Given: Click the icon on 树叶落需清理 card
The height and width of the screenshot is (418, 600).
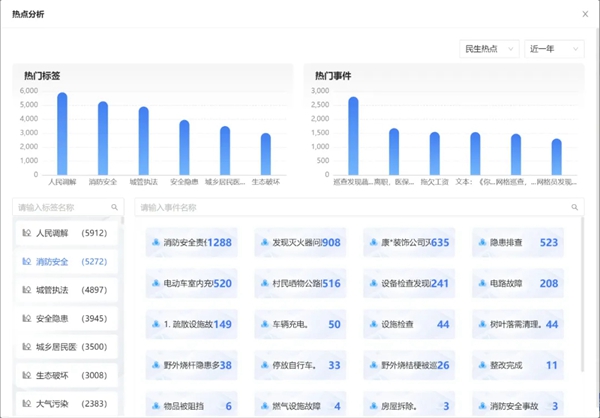Looking at the screenshot, I should pos(482,324).
